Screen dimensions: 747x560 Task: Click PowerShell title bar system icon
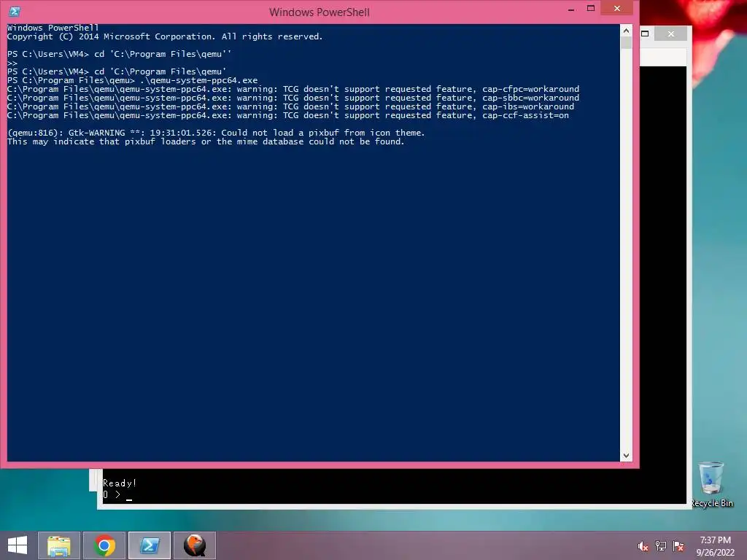pyautogui.click(x=15, y=12)
